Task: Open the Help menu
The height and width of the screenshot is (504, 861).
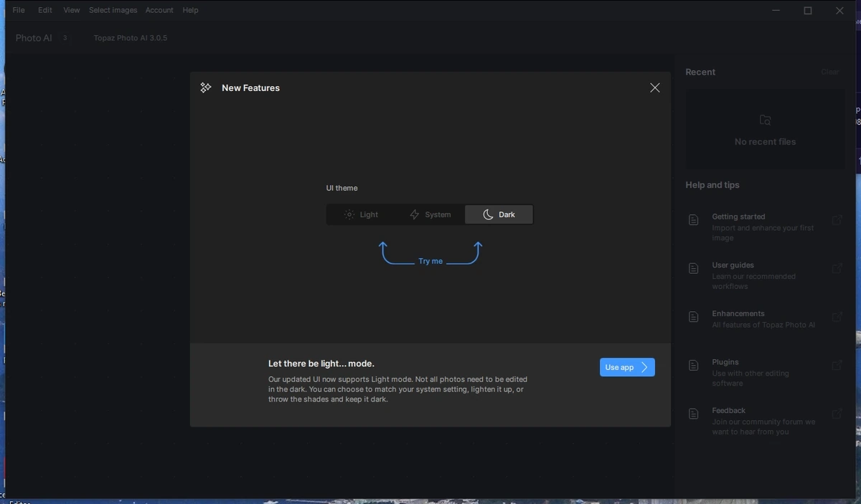Action: [190, 10]
